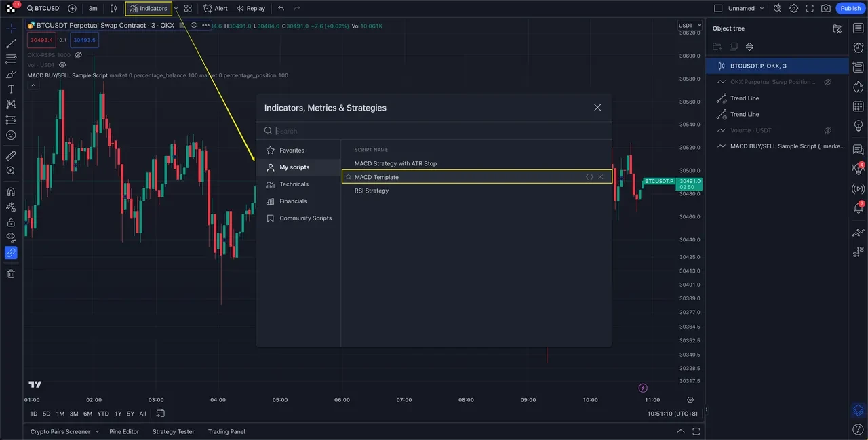Open the Strategy Tester tab

pos(173,431)
